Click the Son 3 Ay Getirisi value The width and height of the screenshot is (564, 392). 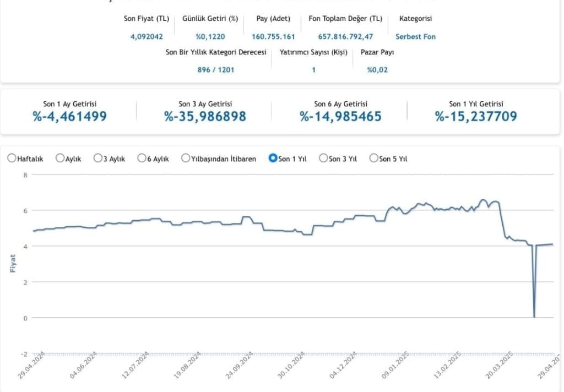205,116
